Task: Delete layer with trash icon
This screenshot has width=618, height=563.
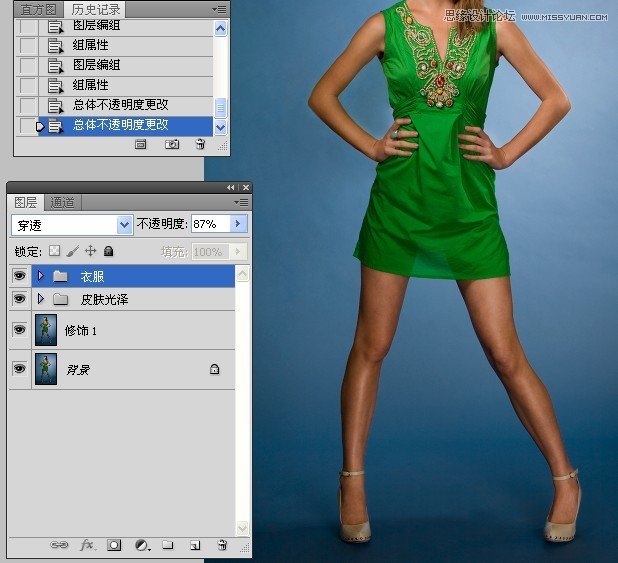Action: (x=222, y=545)
